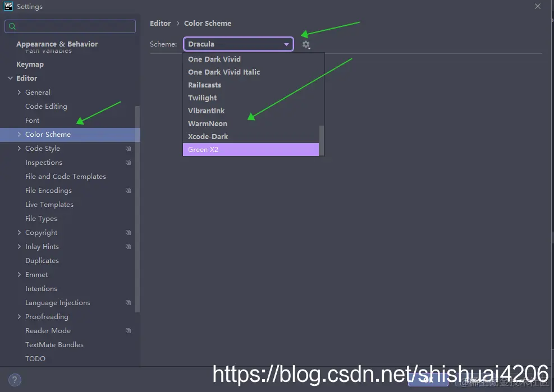The height and width of the screenshot is (392, 554).
Task: Open the TextMate Bundles page
Action: (54, 345)
